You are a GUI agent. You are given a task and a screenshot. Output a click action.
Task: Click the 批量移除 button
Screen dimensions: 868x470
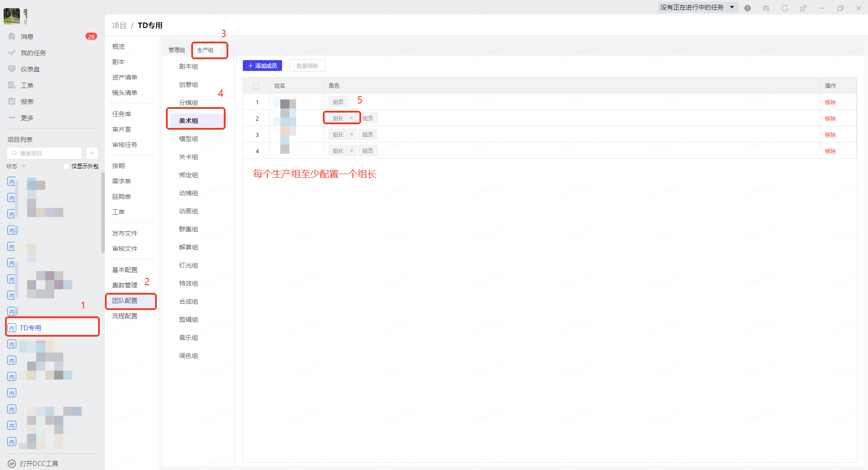pyautogui.click(x=307, y=66)
